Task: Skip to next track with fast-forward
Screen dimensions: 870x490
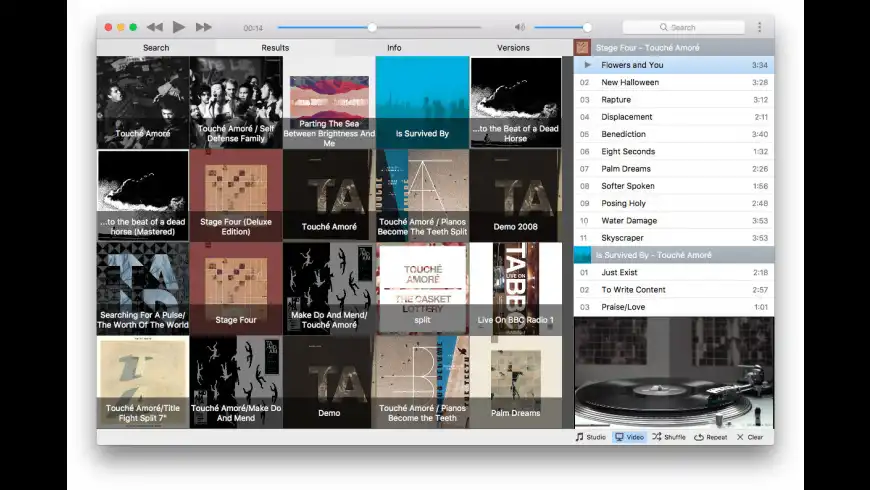Action: [204, 27]
